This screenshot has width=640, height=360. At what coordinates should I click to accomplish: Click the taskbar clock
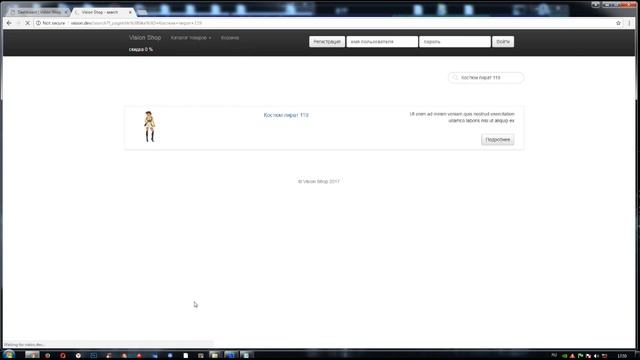tap(622, 356)
